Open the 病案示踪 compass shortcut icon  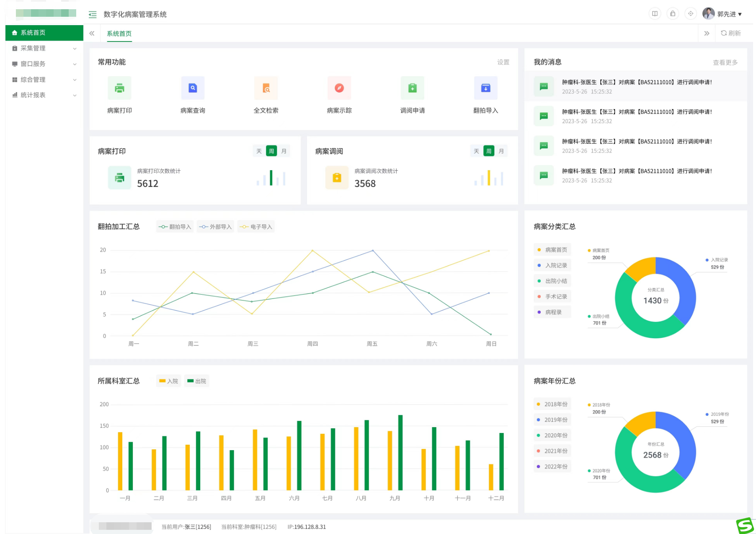click(339, 88)
